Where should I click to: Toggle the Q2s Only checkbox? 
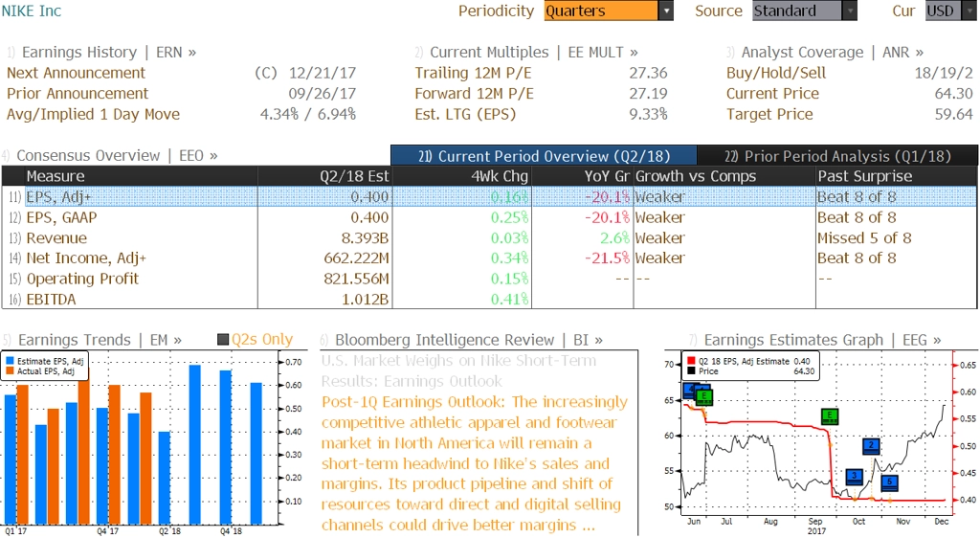pos(222,340)
